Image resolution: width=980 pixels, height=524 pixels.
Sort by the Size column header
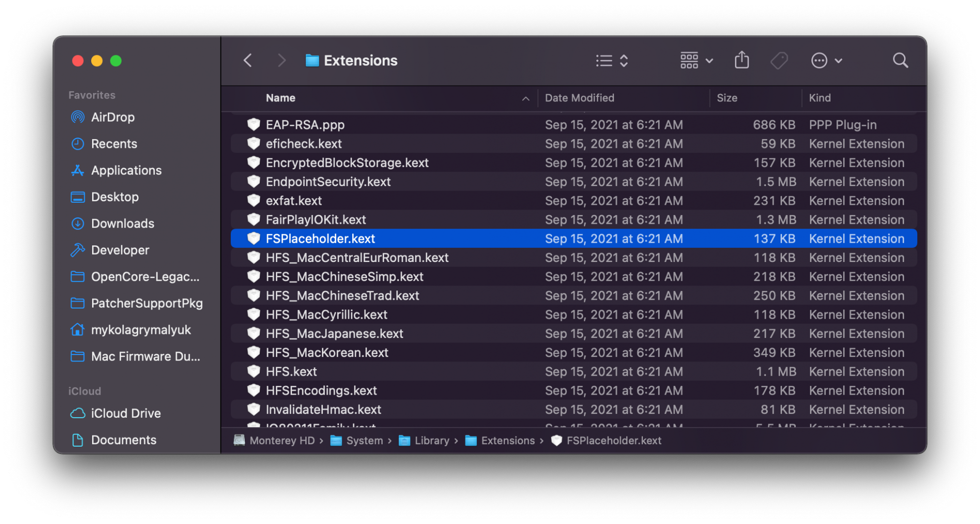click(x=727, y=98)
